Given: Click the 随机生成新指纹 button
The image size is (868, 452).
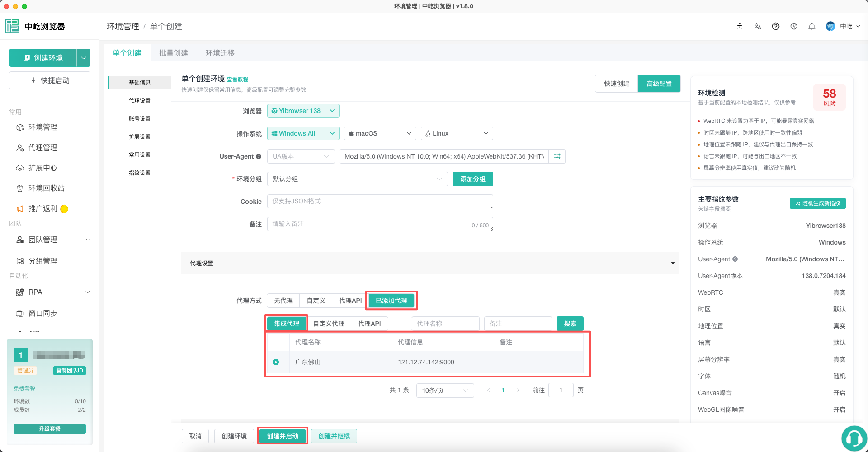Looking at the screenshot, I should tap(818, 203).
